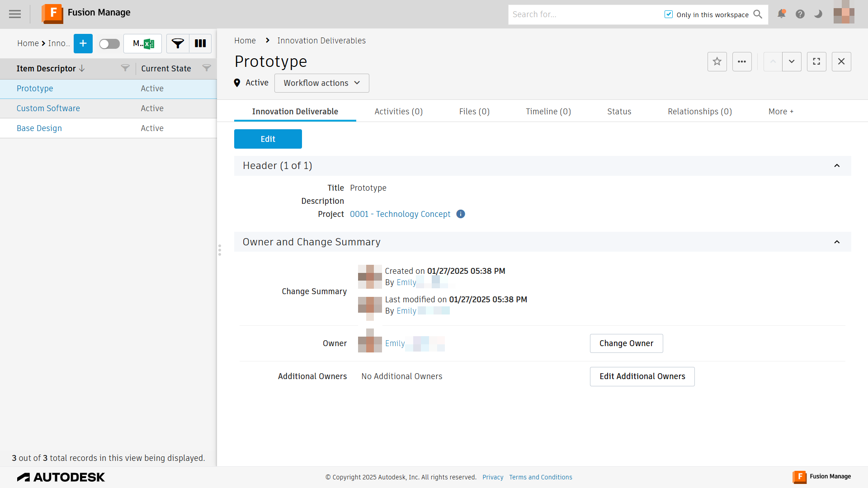Switch to the Files tab
This screenshot has width=868, height=488.
(474, 112)
